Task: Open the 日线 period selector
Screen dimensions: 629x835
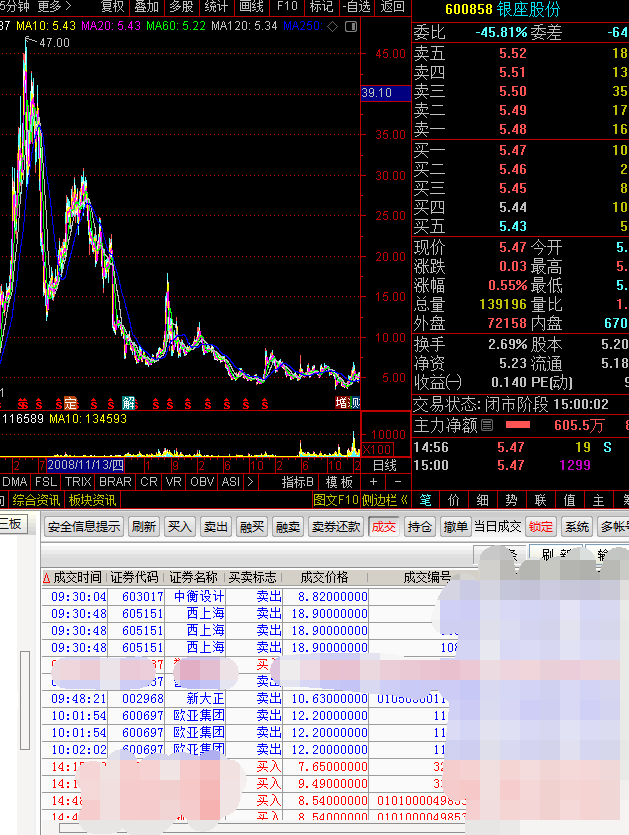Action: click(x=385, y=465)
